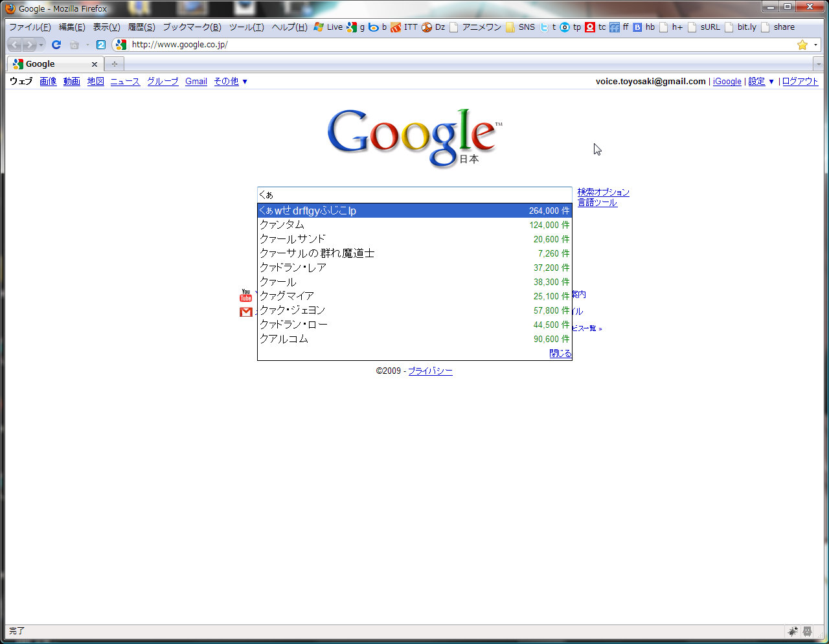Open the bit.ly bookmark
The image size is (829, 644).
point(740,27)
